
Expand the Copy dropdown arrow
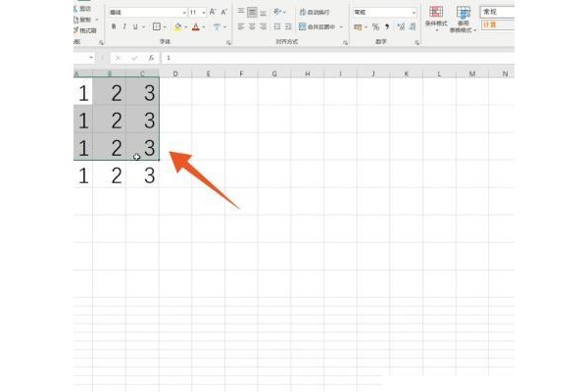tap(97, 20)
